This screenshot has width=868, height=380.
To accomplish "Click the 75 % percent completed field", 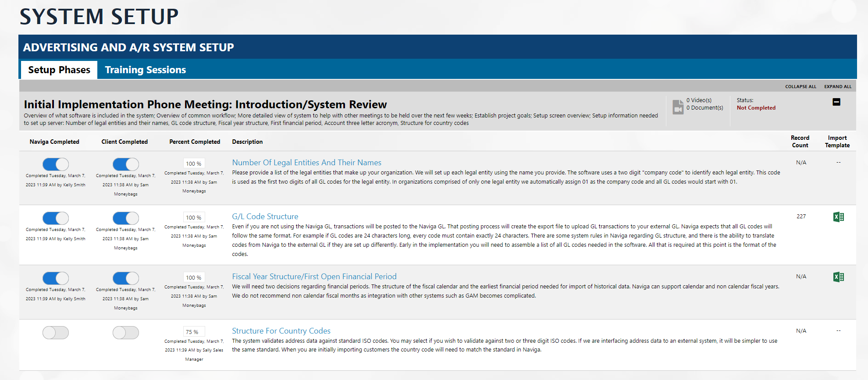I will pyautogui.click(x=193, y=332).
